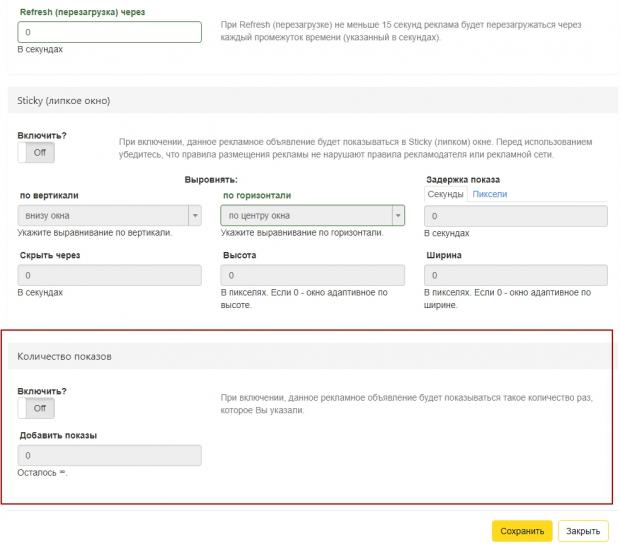This screenshot has height=560, width=620.
Task: Click the Добавить показы input field
Action: coord(110,455)
